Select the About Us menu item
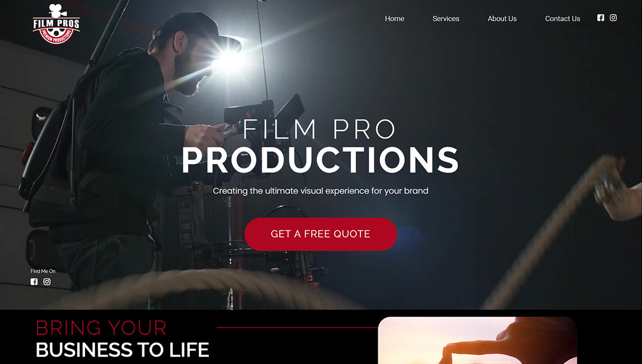642x364 pixels. pos(502,18)
